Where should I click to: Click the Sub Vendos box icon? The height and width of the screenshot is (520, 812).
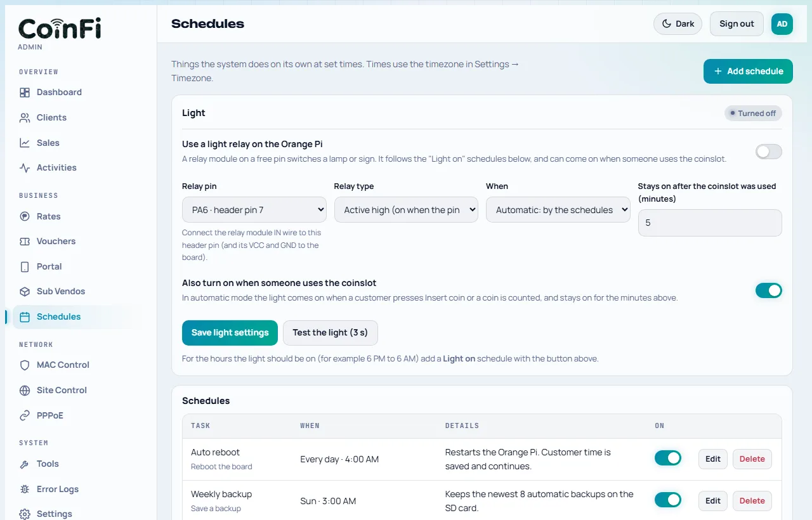point(25,292)
